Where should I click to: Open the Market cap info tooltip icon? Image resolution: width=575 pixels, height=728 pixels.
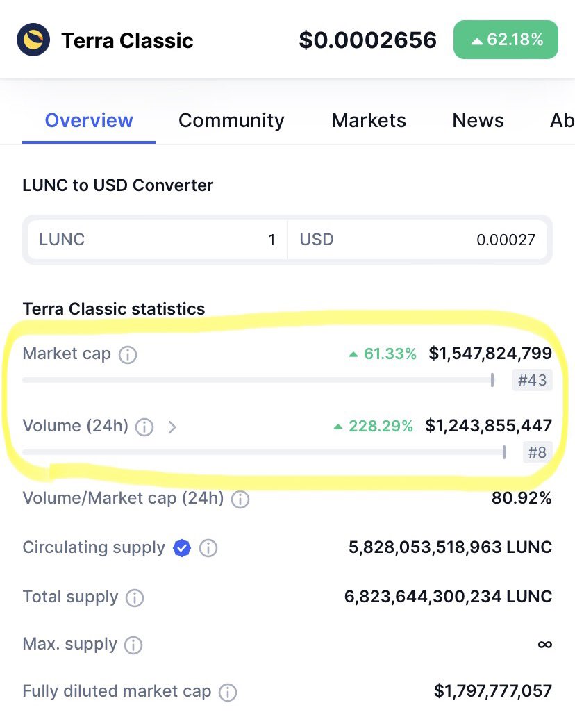click(x=128, y=355)
